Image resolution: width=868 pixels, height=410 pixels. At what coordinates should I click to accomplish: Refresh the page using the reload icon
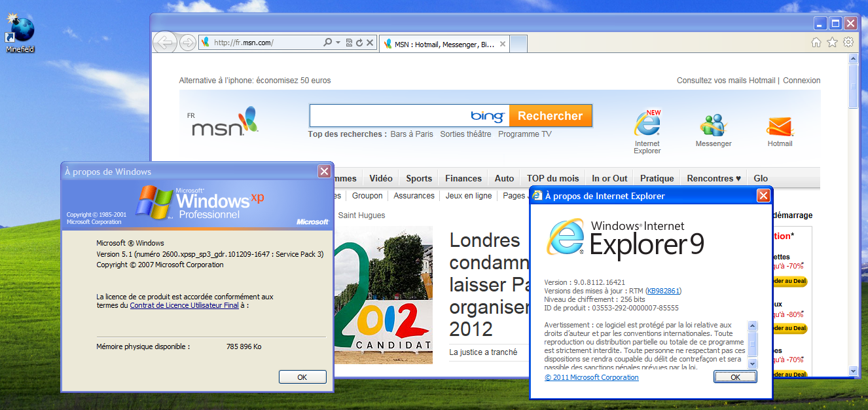[x=359, y=43]
